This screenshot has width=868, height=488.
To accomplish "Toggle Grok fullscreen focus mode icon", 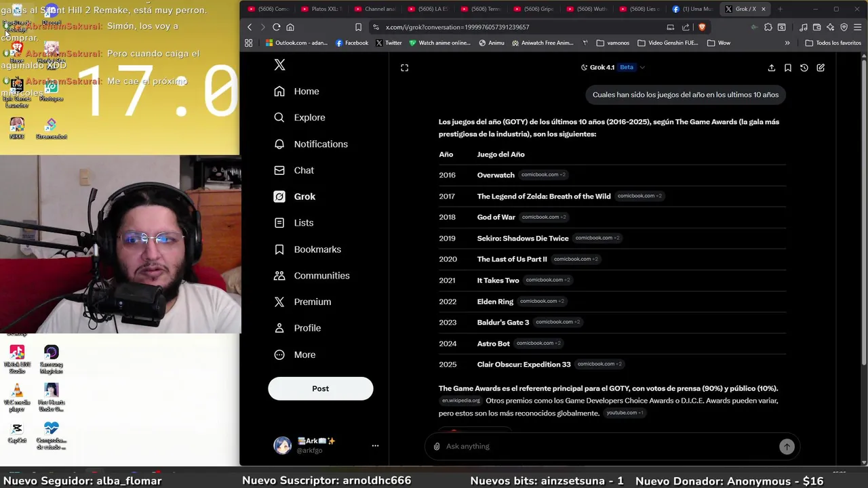I will click(405, 68).
